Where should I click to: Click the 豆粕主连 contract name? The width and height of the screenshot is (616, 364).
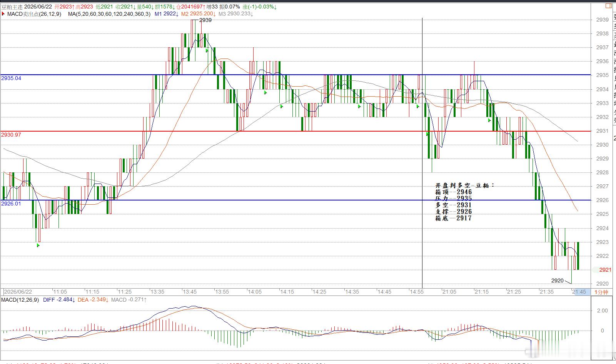point(12,7)
